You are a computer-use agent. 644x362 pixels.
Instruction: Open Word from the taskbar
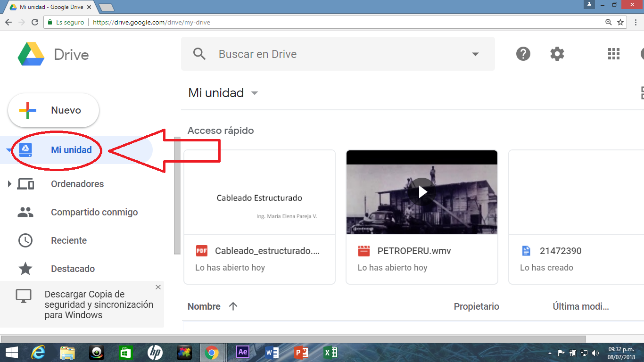[272, 352]
